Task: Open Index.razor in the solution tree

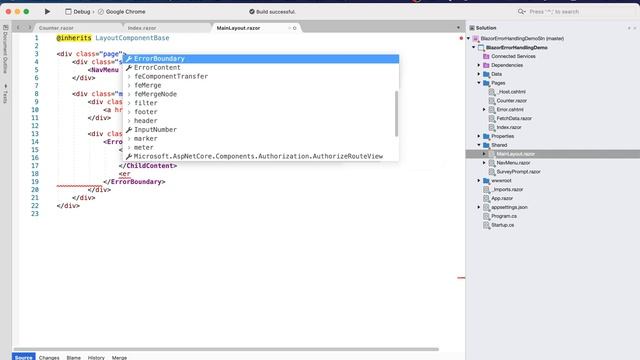Action: coord(509,127)
